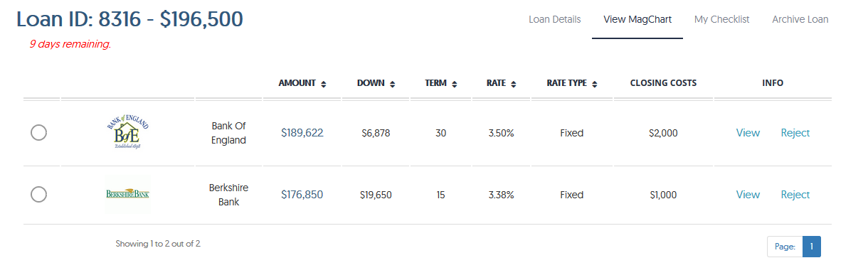Reject the Berkshire Bank offer
This screenshot has width=868, height=280.
tap(795, 195)
